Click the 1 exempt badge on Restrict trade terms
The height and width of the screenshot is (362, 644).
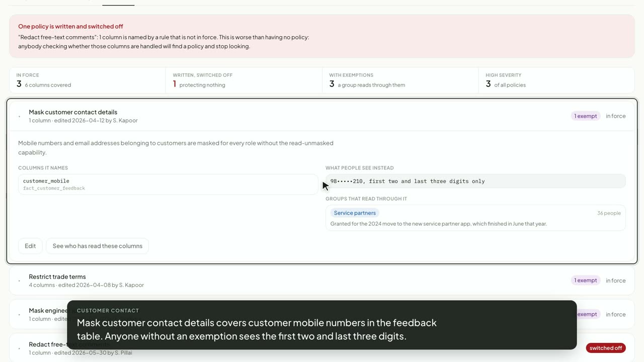[586, 281]
